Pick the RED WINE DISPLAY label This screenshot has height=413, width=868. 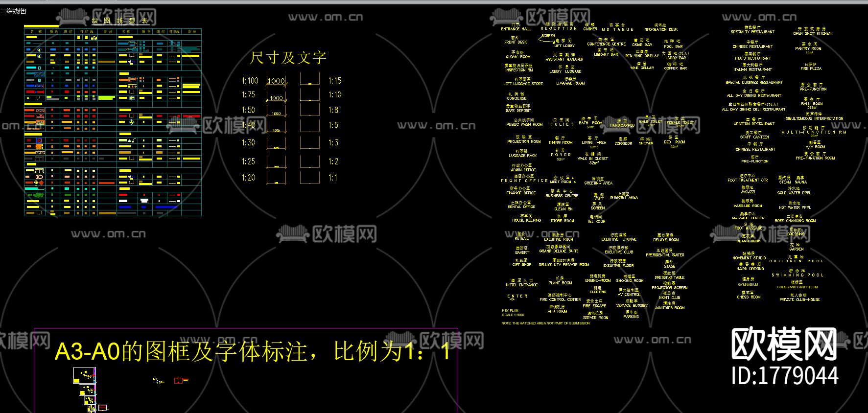point(642,56)
